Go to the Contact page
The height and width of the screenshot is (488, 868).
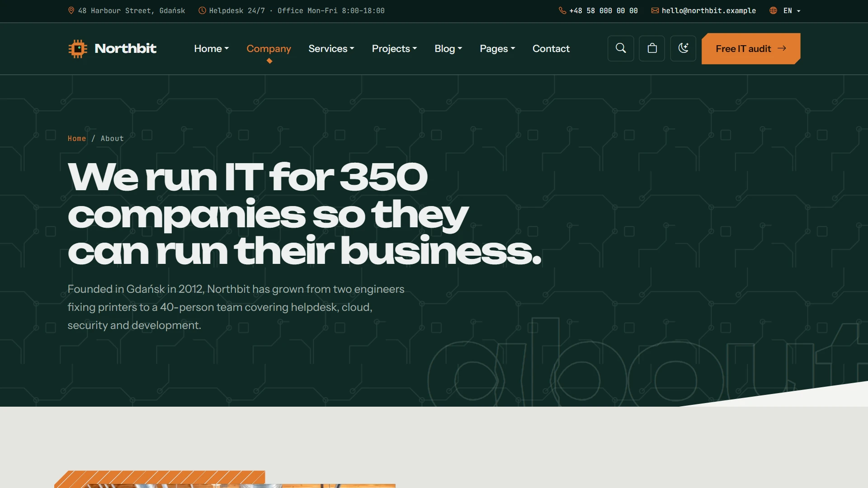[x=551, y=48]
